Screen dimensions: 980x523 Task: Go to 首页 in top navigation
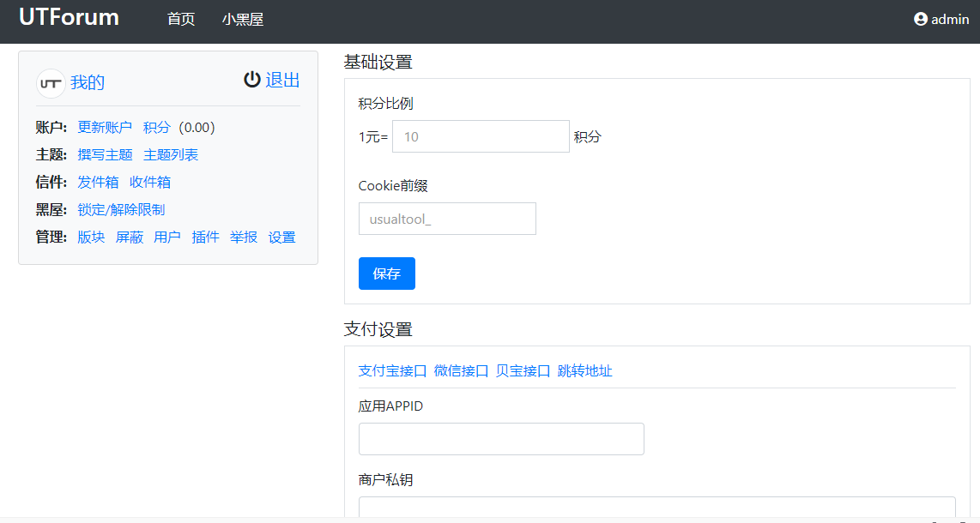tap(181, 19)
